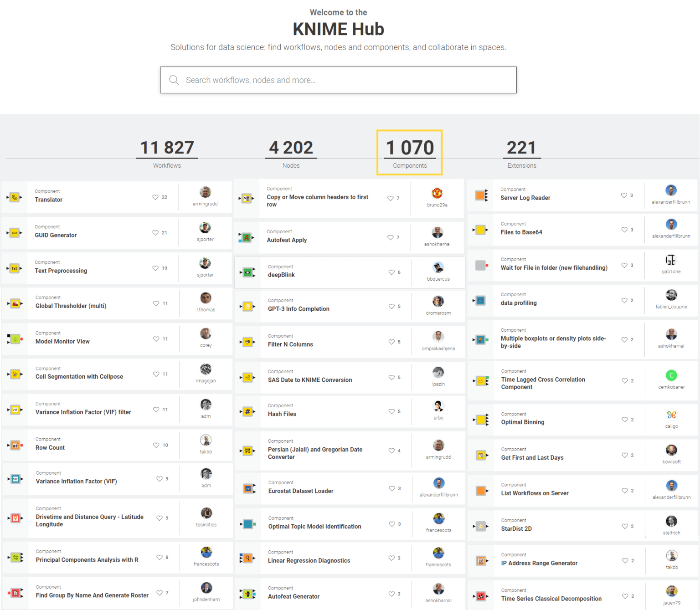This screenshot has height=610, width=700.
Task: Open IP Address Range Generator link
Action: click(539, 564)
